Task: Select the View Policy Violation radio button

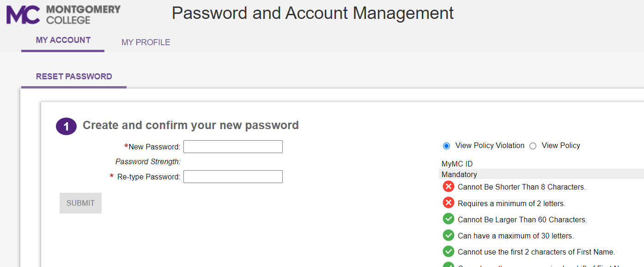Action: click(446, 146)
